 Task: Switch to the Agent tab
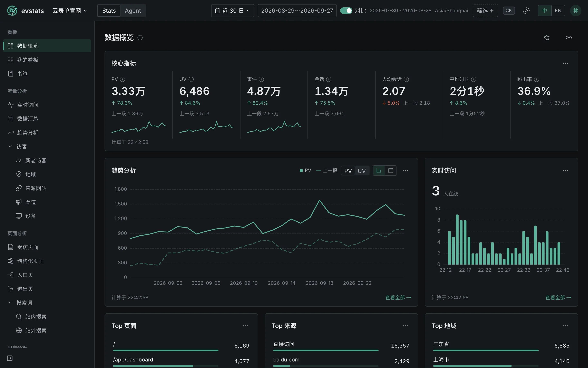(133, 11)
